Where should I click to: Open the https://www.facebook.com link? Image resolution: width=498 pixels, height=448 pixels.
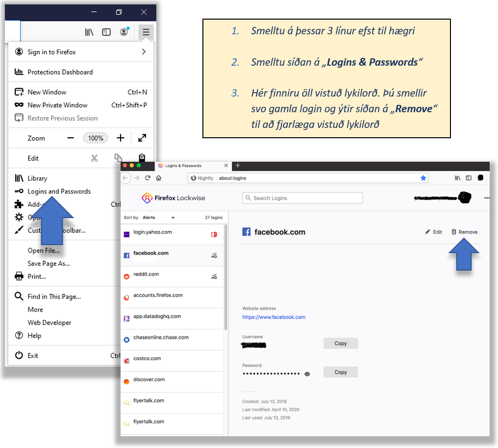point(274,317)
